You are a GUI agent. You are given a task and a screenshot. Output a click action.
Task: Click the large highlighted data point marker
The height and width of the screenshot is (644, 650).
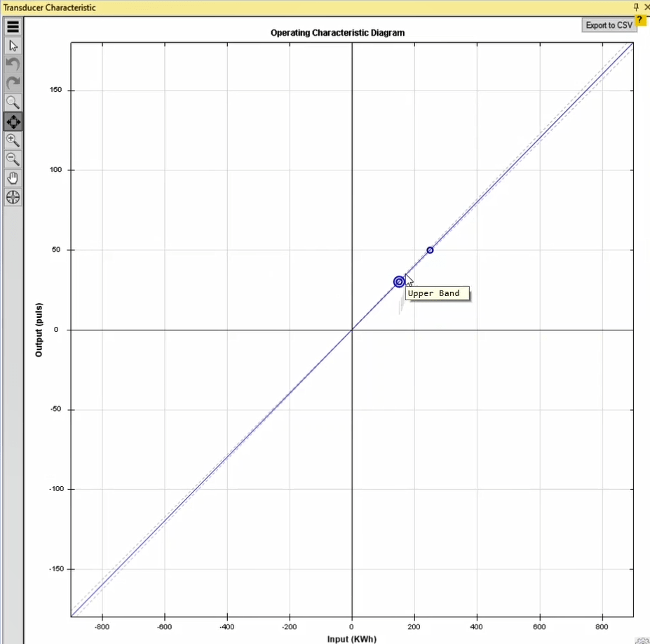(399, 282)
